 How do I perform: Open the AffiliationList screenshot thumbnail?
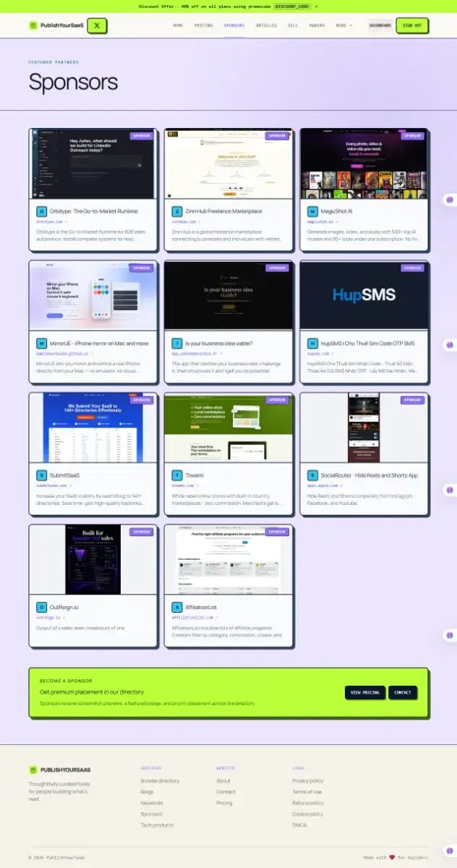(x=228, y=560)
